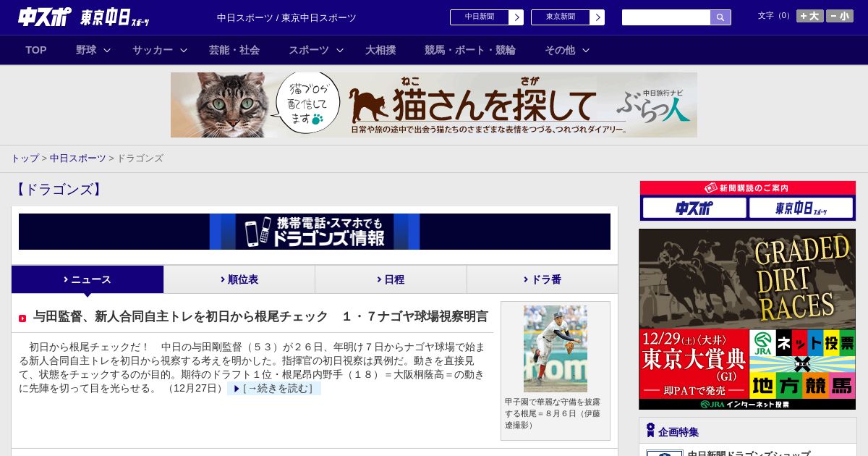The image size is (868, 456).
Task: Open the 野球 navigation menu
Action: (86, 50)
